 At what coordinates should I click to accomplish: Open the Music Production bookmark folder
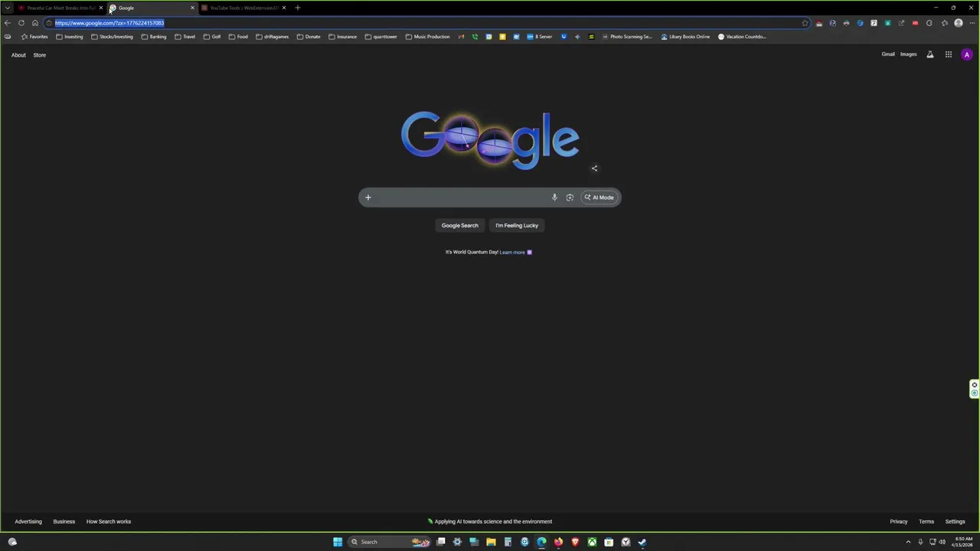click(x=427, y=37)
